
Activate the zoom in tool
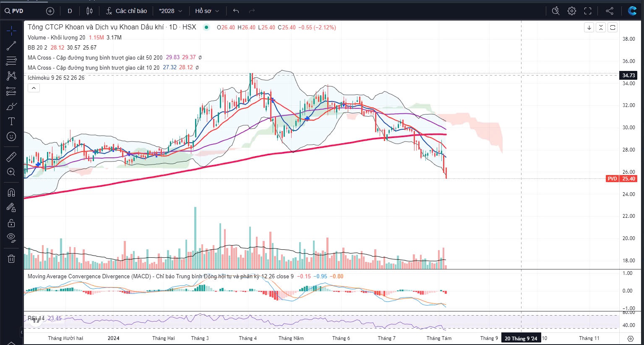pyautogui.click(x=11, y=172)
